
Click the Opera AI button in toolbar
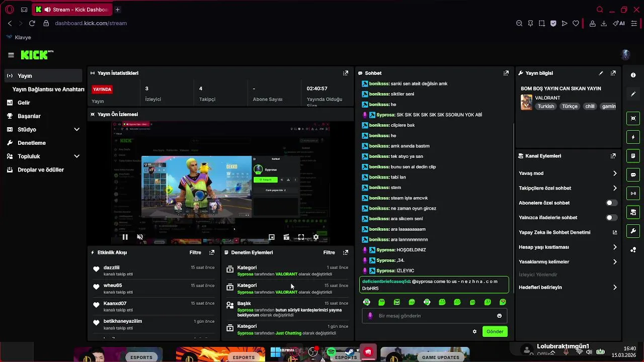coord(619,23)
